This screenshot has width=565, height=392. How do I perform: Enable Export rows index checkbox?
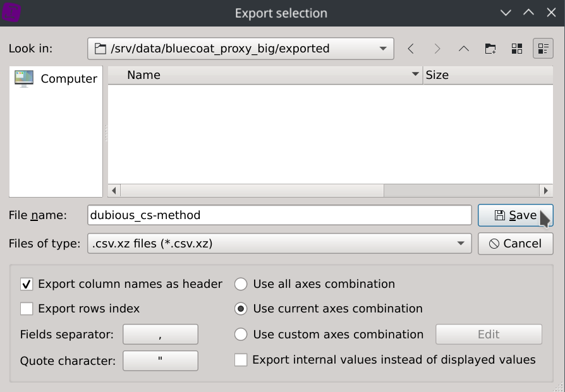(27, 309)
